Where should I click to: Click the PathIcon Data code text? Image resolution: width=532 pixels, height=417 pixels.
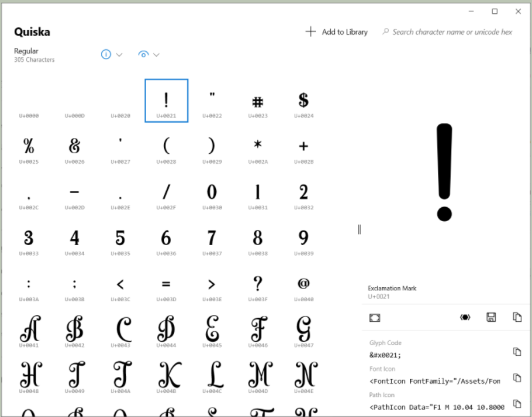click(x=437, y=407)
